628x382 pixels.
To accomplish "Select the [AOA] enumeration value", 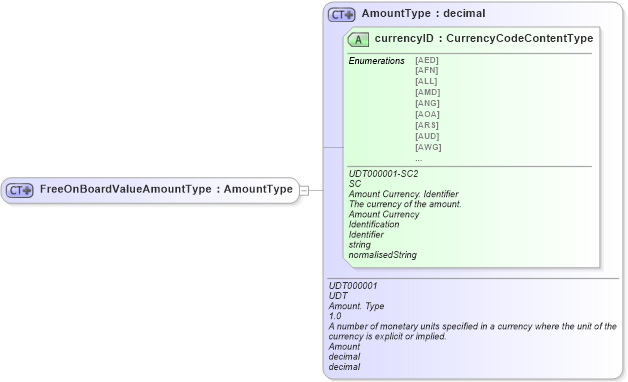I will click(x=427, y=114).
